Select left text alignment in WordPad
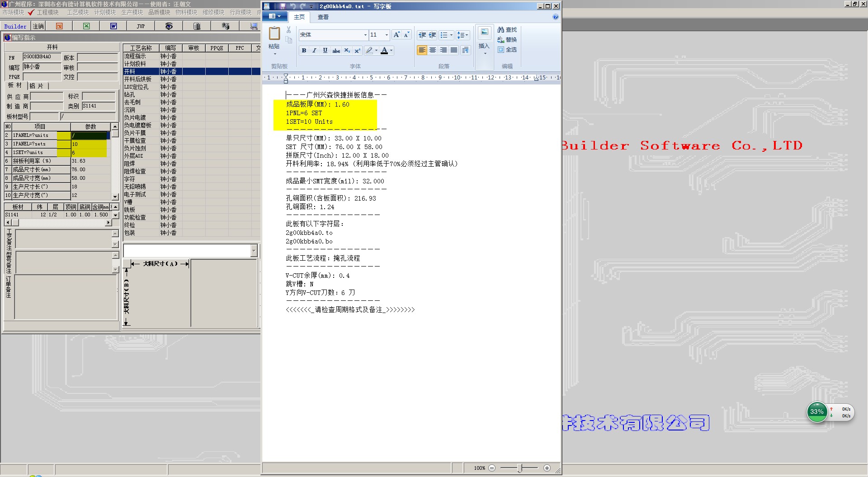The width and height of the screenshot is (868, 477). click(x=422, y=50)
